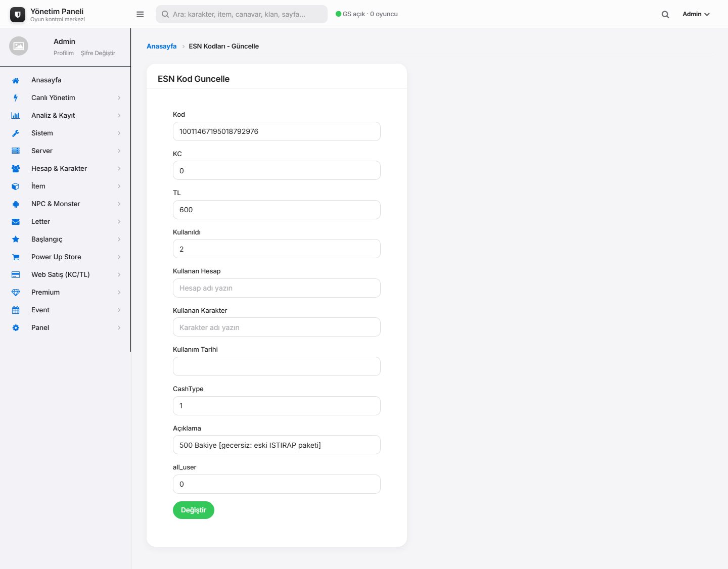
Task: Click the Server stack icon
Action: 16,151
